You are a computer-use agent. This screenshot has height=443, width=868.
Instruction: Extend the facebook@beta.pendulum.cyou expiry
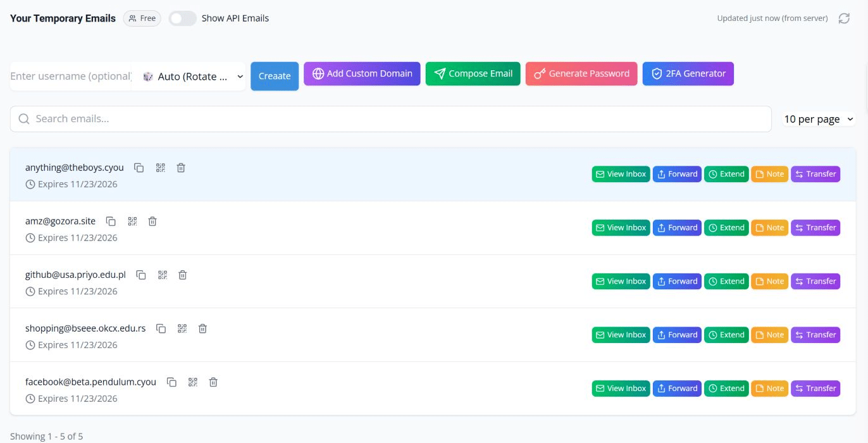pyautogui.click(x=726, y=389)
